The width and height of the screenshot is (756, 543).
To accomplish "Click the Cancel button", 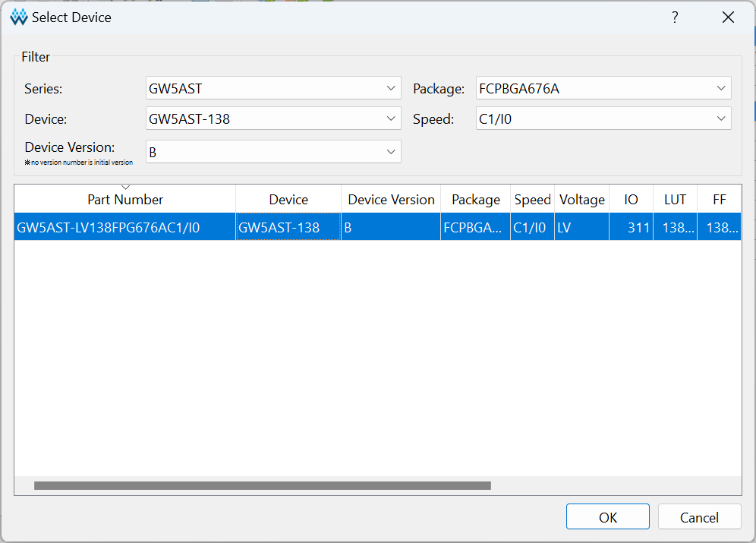I will coord(699,517).
